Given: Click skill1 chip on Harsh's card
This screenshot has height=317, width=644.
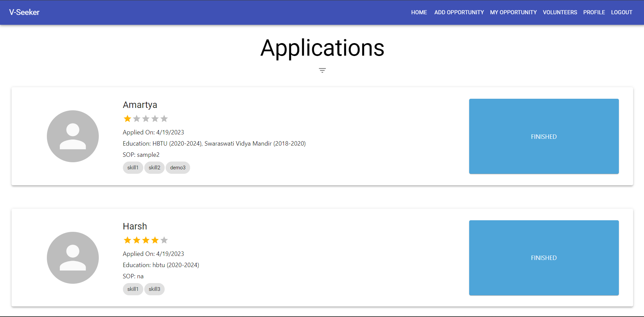Looking at the screenshot, I should coord(133,289).
